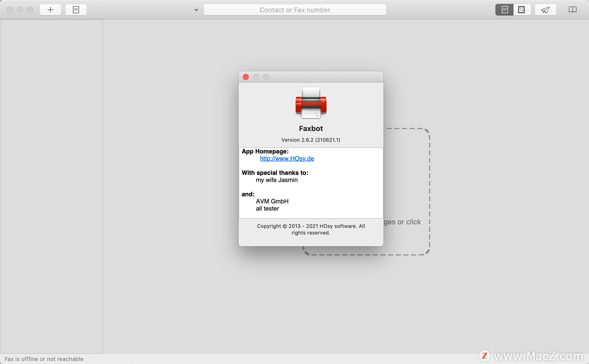Viewport: 589px width, 364px height.
Task: Open the address book icon
Action: [572, 10]
